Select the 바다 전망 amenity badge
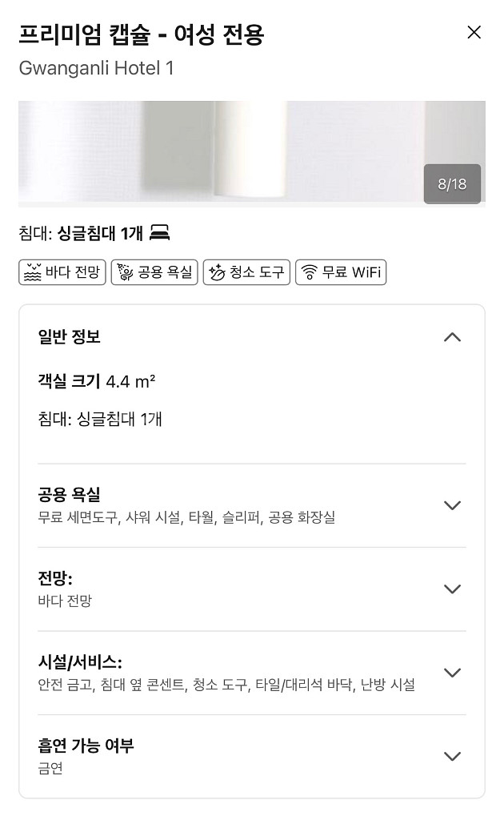504x820 pixels. (62, 272)
